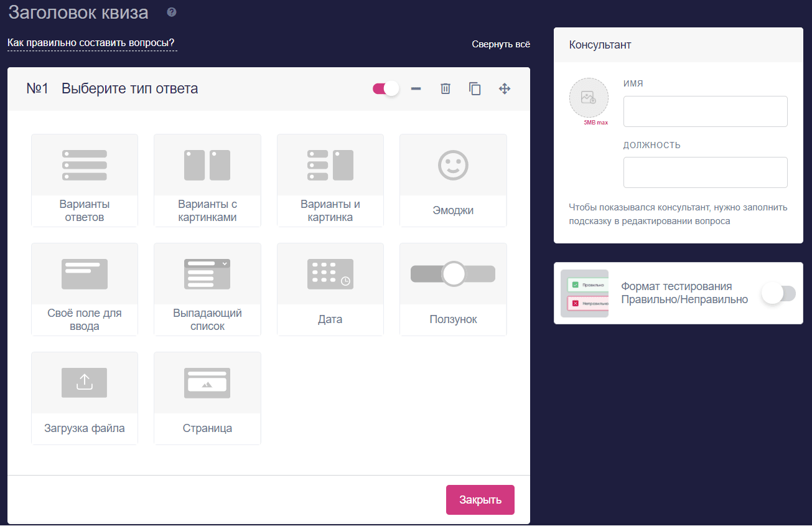
Task: Choose the Выпадающий список type
Action: click(207, 289)
